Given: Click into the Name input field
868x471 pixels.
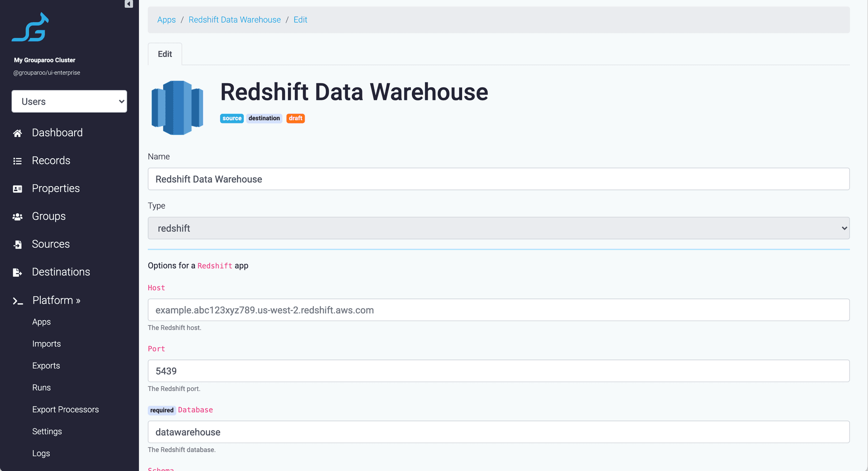Looking at the screenshot, I should click(x=499, y=179).
